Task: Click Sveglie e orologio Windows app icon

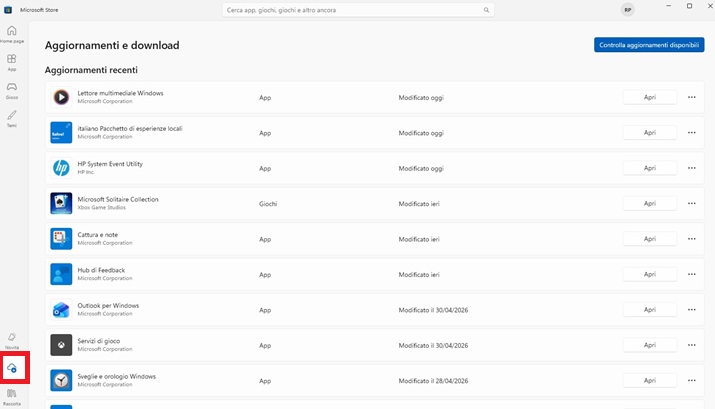Action: [x=61, y=380]
